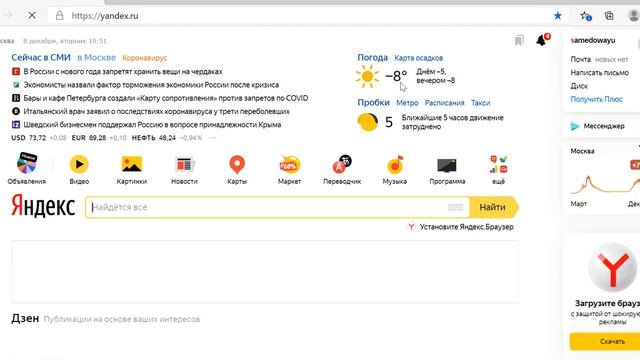The height and width of the screenshot is (360, 640).
Task: Open Карта осадков link
Action: [x=418, y=58]
